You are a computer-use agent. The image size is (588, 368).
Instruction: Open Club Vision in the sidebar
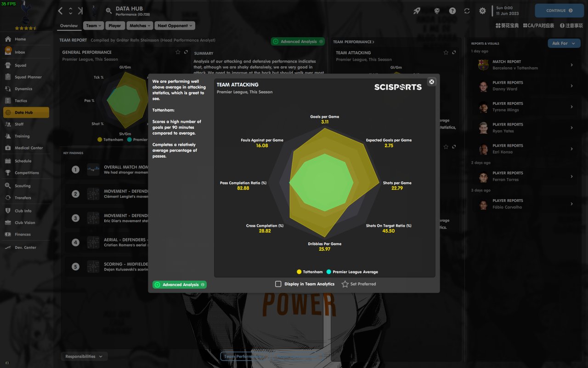26,223
